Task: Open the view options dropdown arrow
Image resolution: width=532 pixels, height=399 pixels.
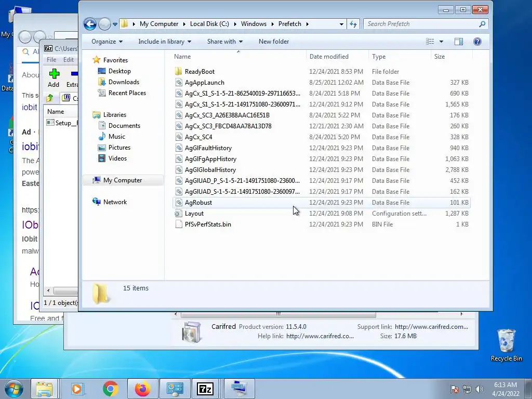Action: (x=441, y=42)
